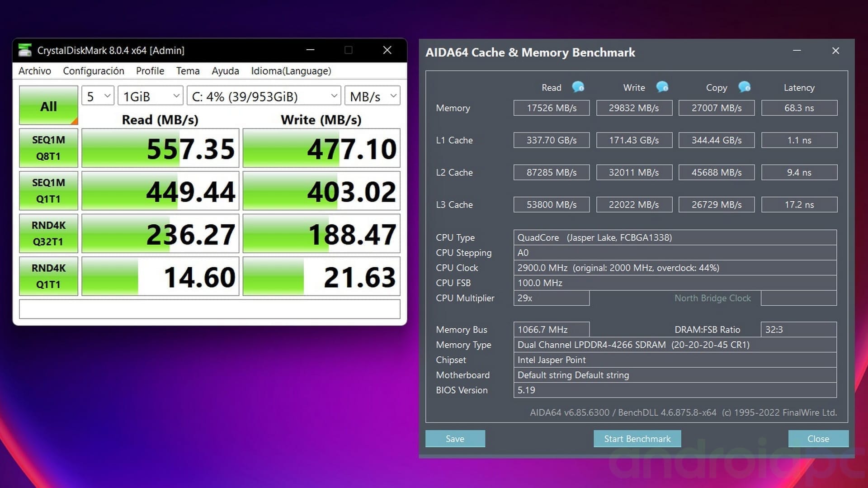Click the L3 Cache write value 22022 MB/s
The width and height of the screenshot is (868, 488).
tap(634, 204)
